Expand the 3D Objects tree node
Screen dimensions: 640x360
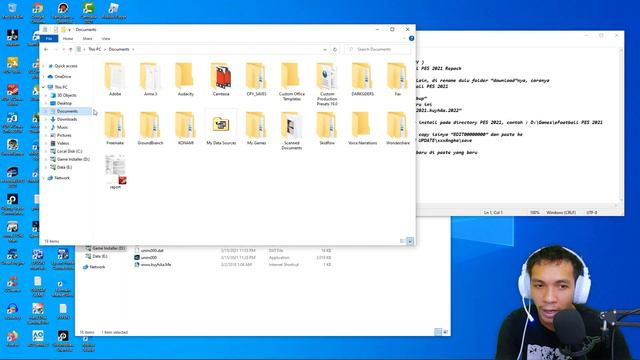[x=46, y=96]
